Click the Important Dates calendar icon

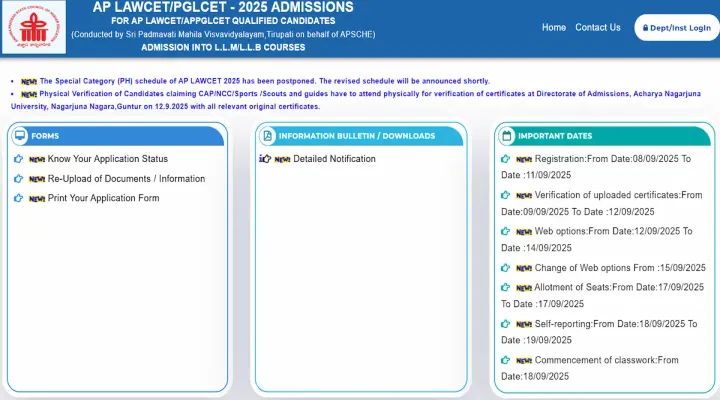coord(508,136)
